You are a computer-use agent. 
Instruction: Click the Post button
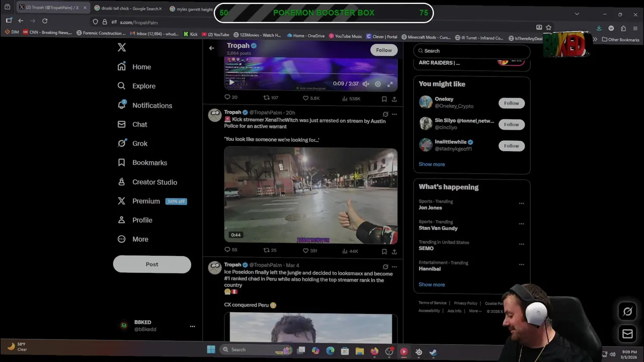click(x=152, y=264)
